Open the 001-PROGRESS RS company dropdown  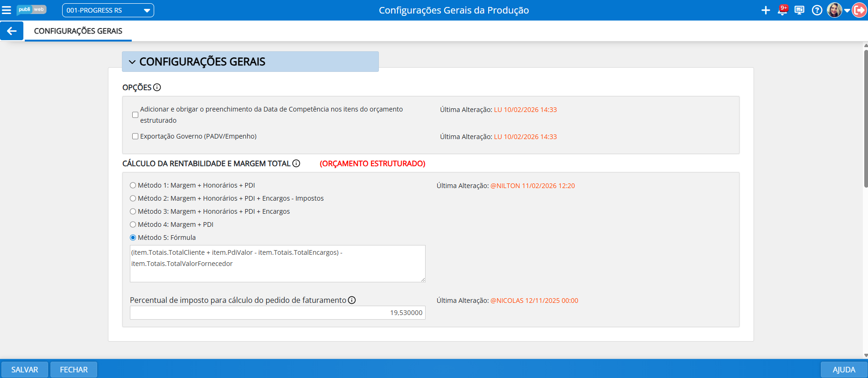(x=108, y=10)
